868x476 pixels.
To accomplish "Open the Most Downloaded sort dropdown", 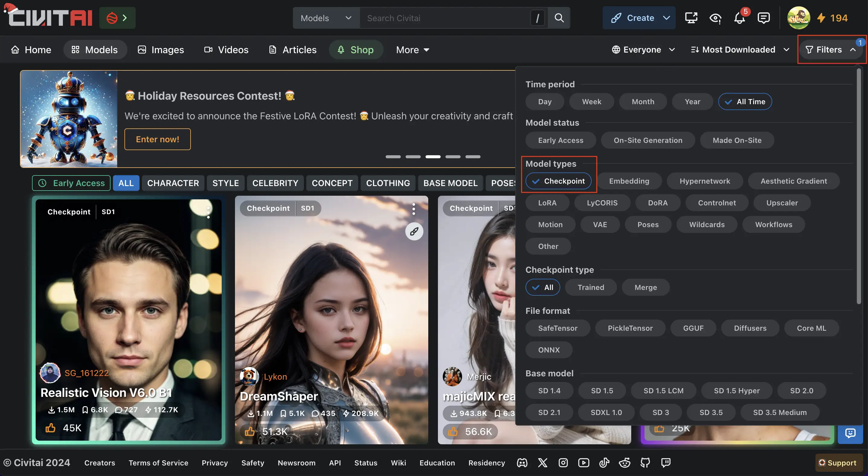I will [740, 50].
